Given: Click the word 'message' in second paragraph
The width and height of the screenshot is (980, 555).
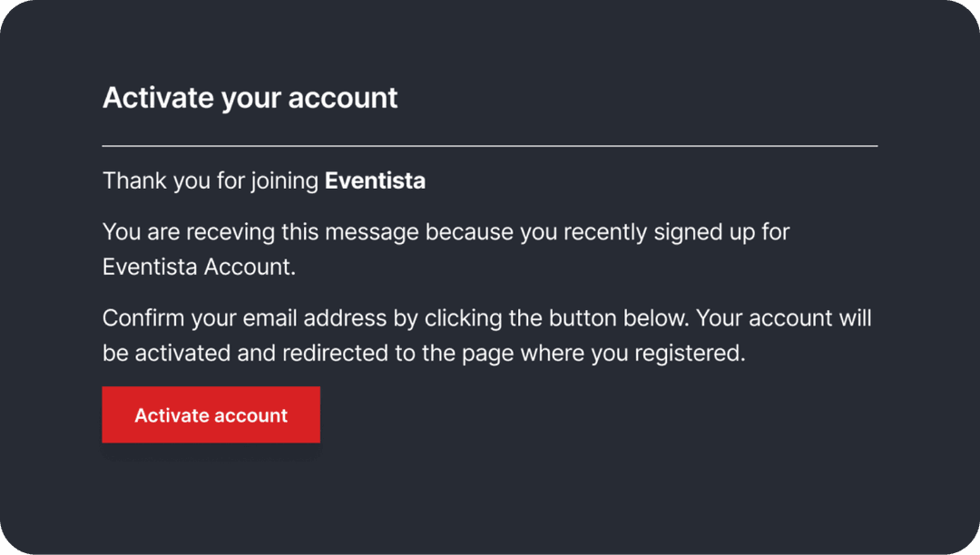Looking at the screenshot, I should [371, 232].
